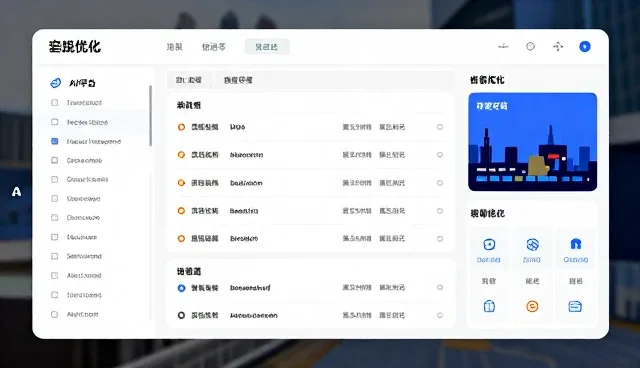Select the gray circle ending the first upper-list row
The image size is (640, 368).
(440, 127)
